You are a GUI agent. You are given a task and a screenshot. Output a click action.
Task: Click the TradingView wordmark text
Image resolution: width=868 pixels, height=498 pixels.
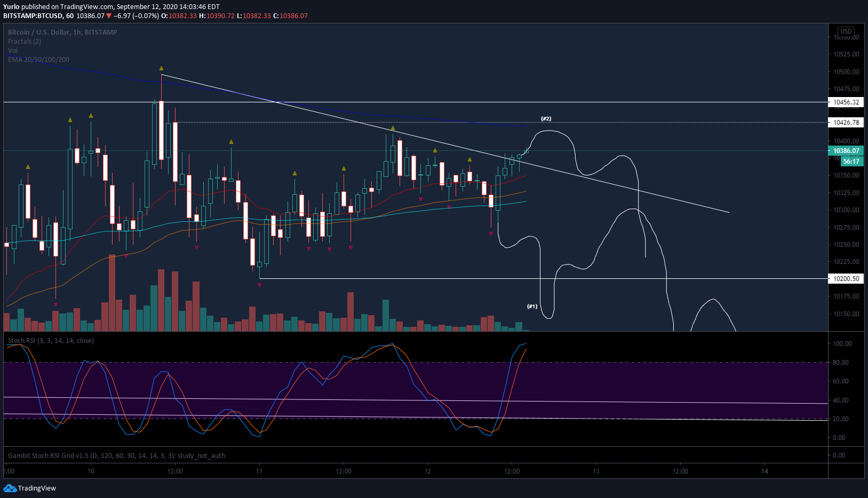(x=37, y=488)
